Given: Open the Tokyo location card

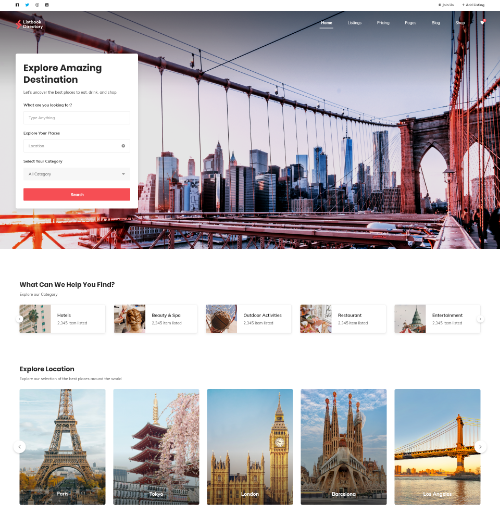Looking at the screenshot, I should coord(156,447).
